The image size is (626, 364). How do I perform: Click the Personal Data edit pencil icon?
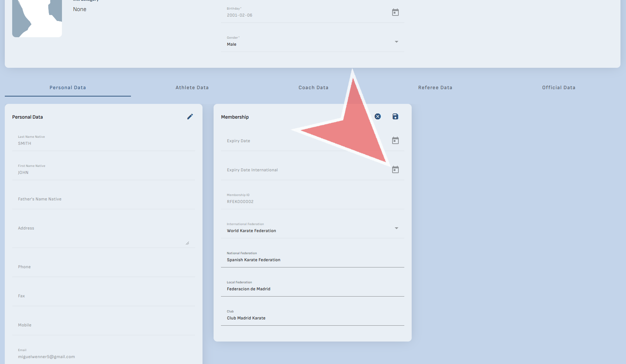(x=190, y=117)
